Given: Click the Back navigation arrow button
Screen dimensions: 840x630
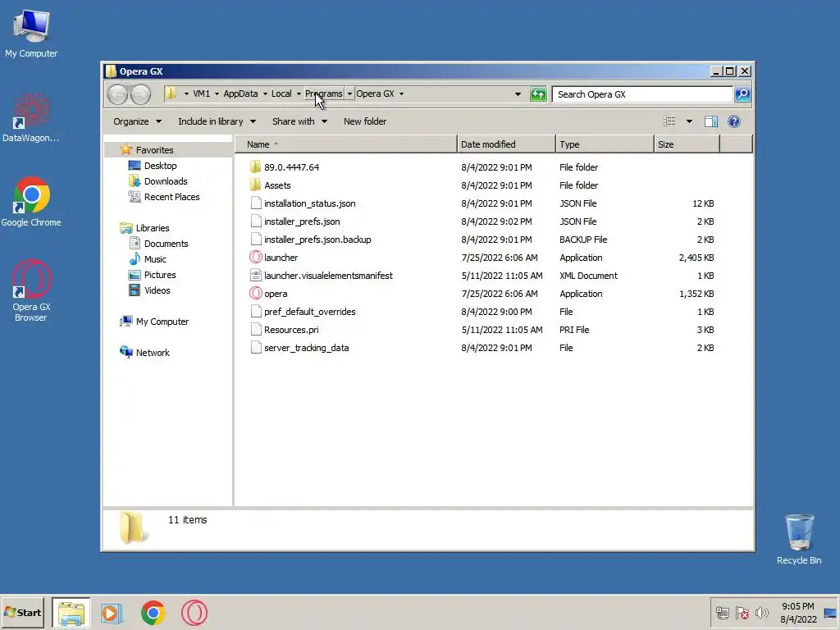Looking at the screenshot, I should pos(117,94).
